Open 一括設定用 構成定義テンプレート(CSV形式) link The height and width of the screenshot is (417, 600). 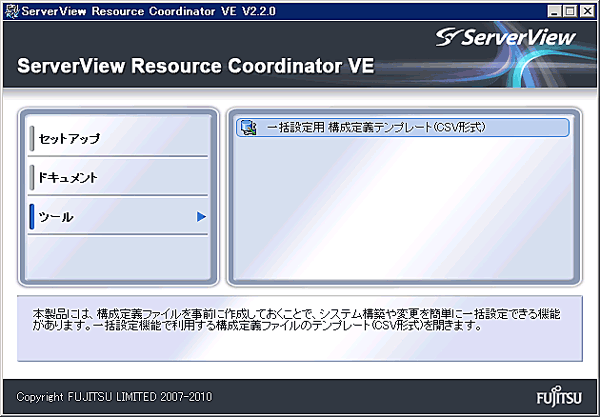point(403,127)
